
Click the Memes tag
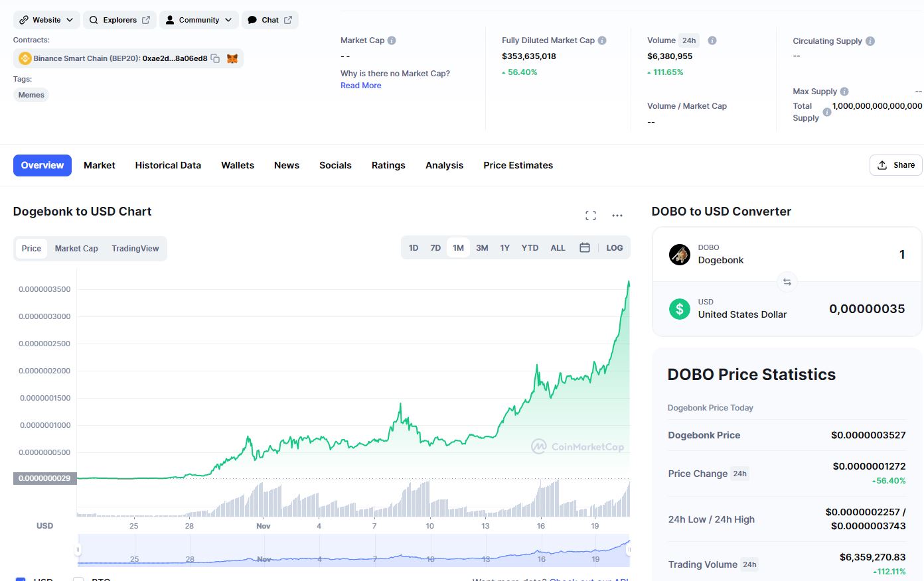[x=31, y=95]
